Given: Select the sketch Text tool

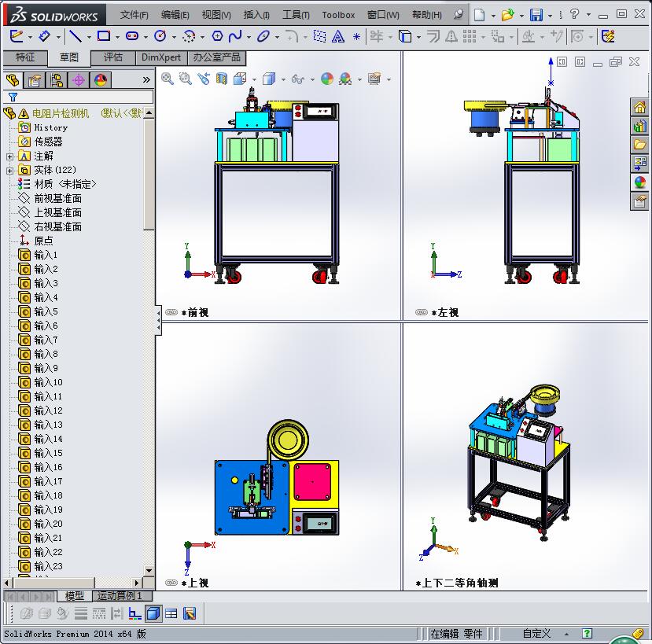Looking at the screenshot, I should click(x=338, y=37).
